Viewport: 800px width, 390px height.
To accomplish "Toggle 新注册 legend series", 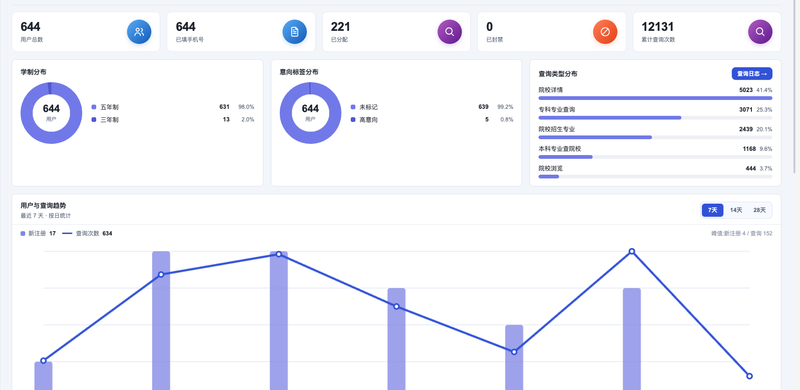I will (38, 233).
